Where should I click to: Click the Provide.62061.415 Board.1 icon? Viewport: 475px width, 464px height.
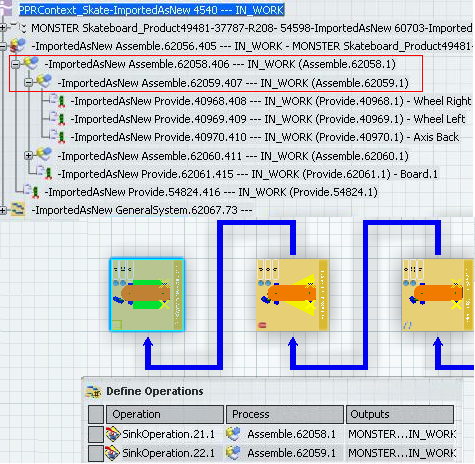click(44, 173)
